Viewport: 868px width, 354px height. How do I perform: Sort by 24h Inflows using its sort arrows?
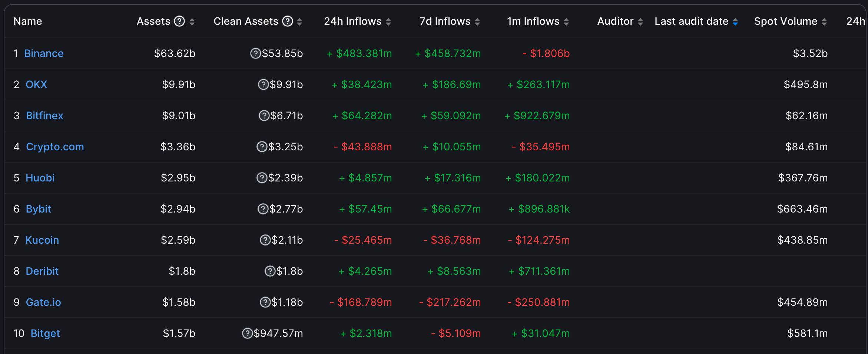(388, 22)
